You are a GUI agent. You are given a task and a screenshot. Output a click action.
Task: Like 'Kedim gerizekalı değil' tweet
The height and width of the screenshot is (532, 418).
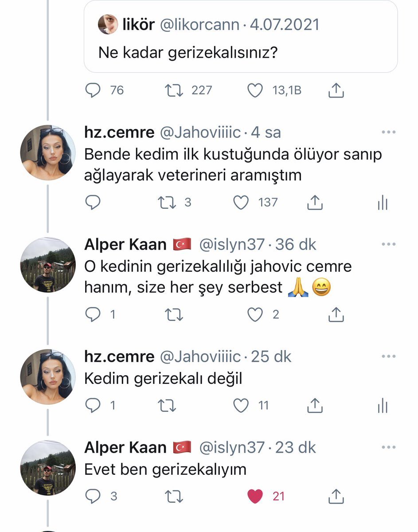click(x=241, y=405)
